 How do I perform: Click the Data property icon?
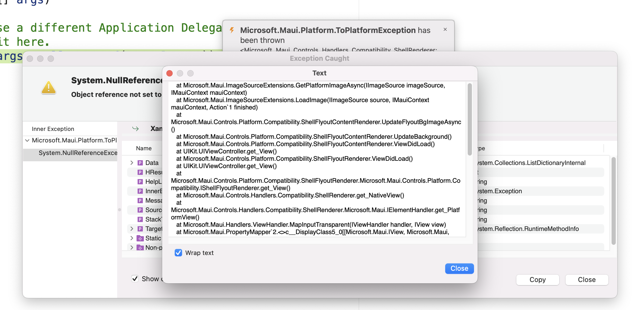[140, 163]
